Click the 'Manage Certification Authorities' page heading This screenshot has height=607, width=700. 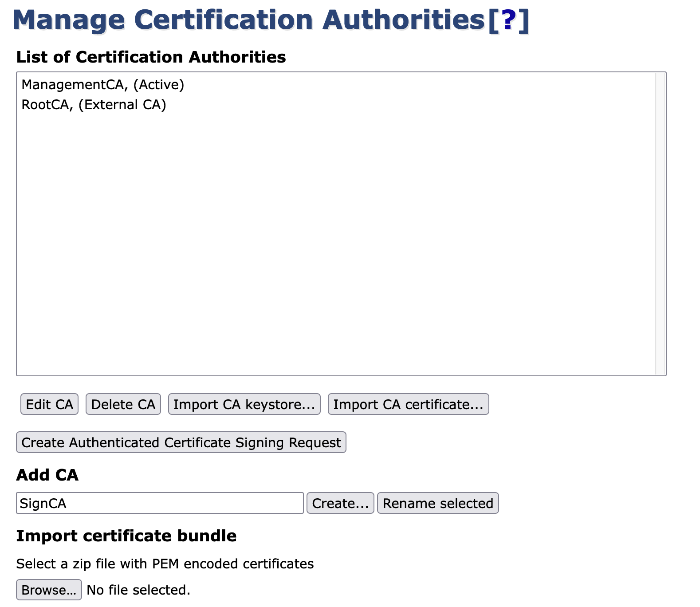[248, 20]
